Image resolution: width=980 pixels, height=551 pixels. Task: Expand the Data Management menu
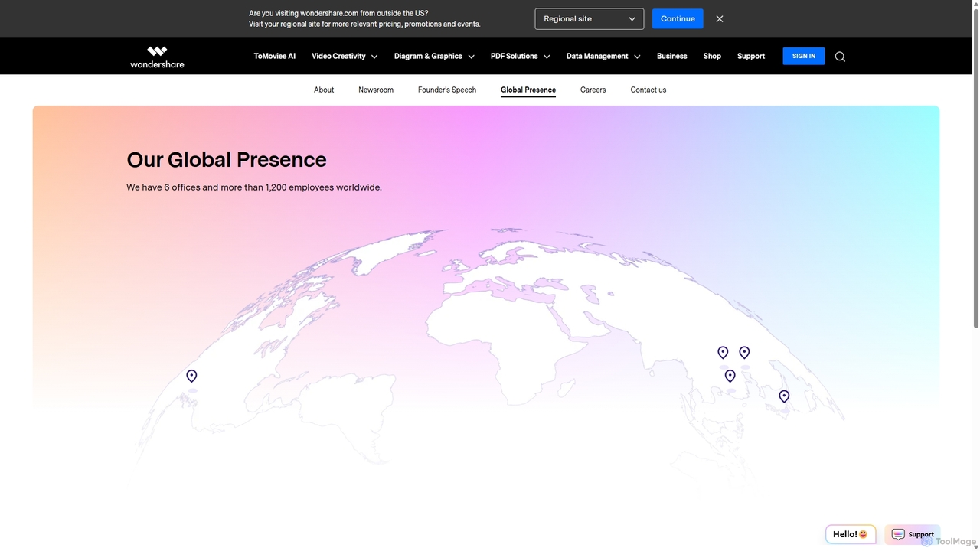tap(603, 57)
